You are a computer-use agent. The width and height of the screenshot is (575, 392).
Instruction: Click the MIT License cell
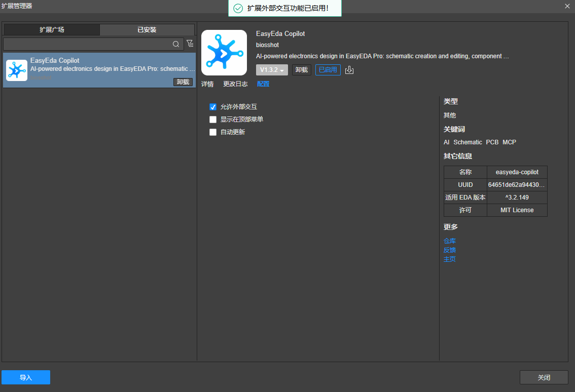coord(517,210)
